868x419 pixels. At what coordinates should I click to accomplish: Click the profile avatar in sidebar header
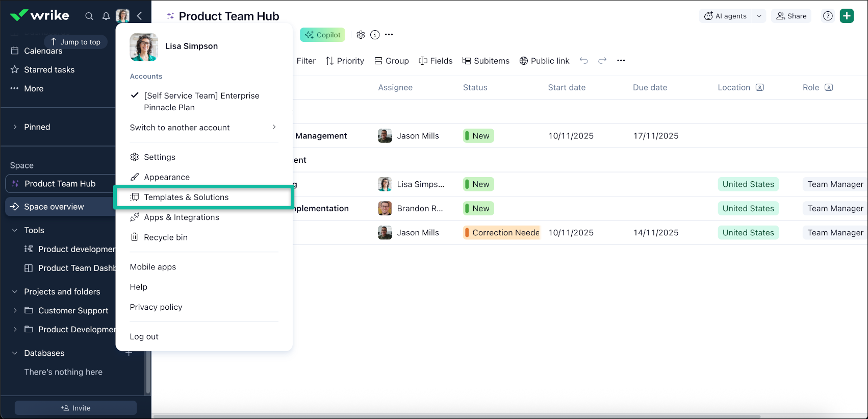123,16
